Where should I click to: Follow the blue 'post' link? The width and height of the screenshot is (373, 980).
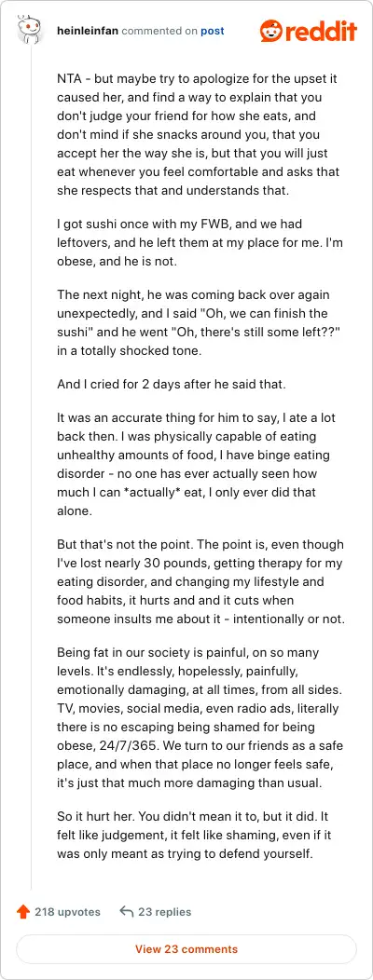213,31
